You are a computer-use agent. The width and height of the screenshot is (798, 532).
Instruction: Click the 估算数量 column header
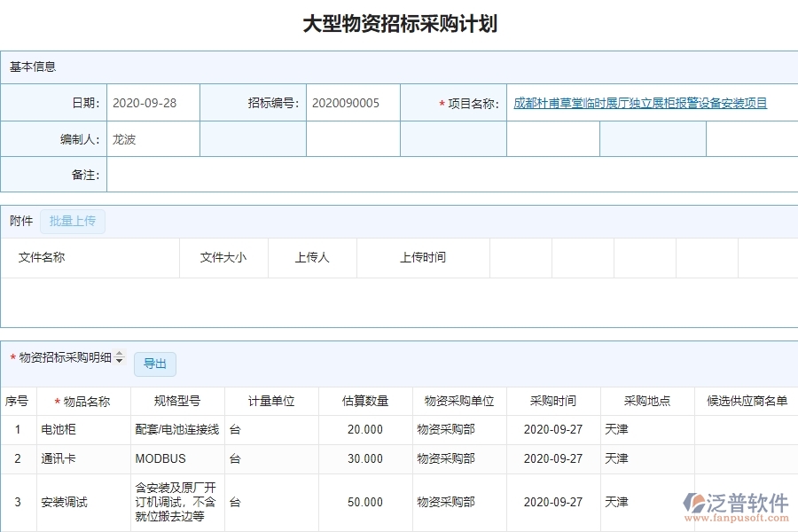tap(364, 401)
